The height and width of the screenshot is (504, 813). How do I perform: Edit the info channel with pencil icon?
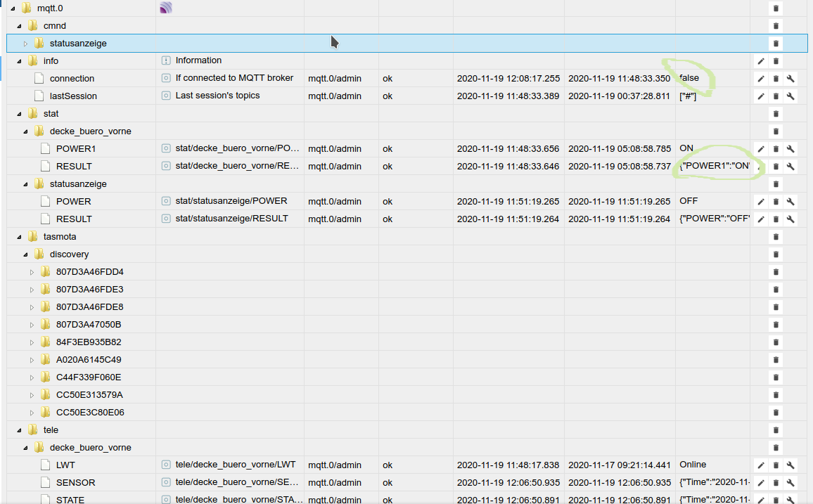coord(761,61)
